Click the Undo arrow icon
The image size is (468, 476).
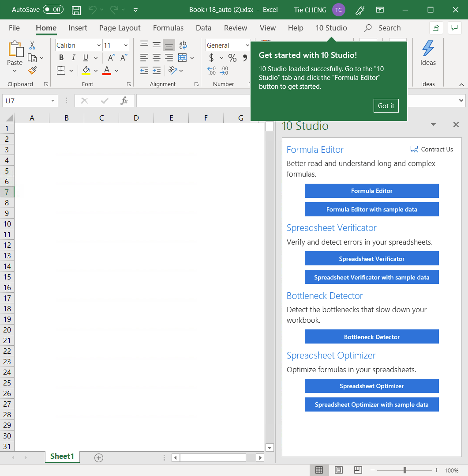click(93, 10)
